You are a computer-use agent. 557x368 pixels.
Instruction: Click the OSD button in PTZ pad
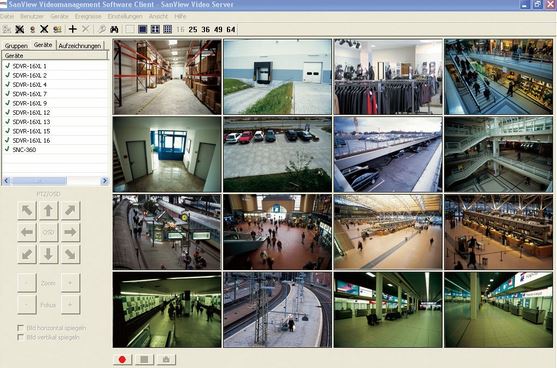tap(48, 232)
